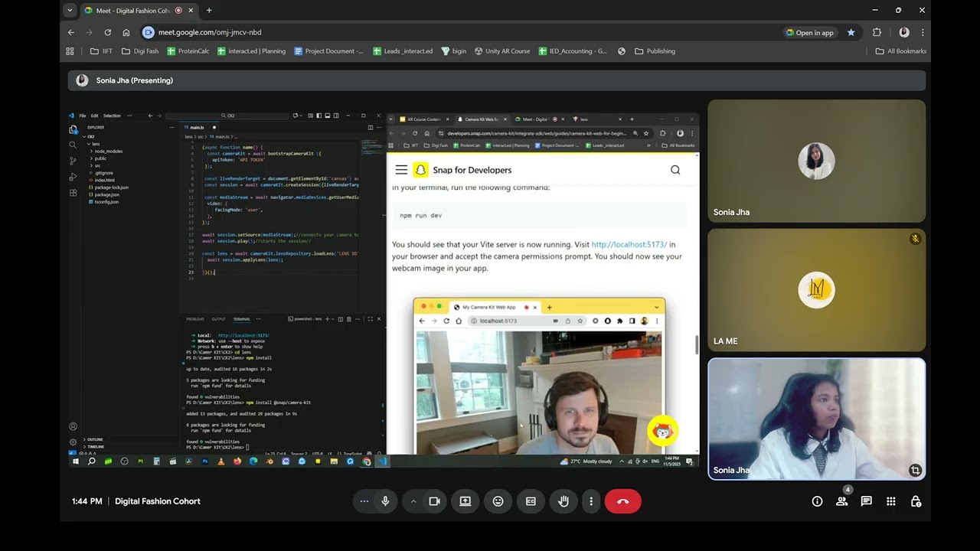Screen dimensions: 980x551
Task: Open the Digi Fash bookmark folder
Action: click(x=140, y=51)
